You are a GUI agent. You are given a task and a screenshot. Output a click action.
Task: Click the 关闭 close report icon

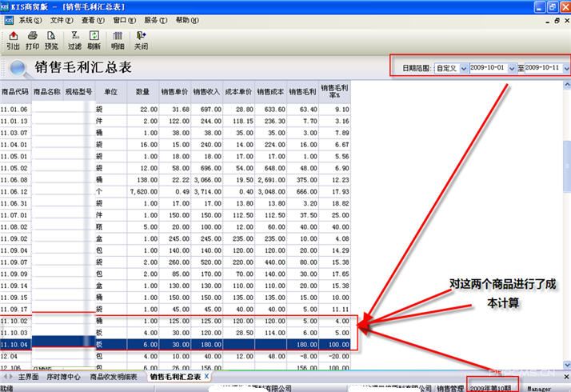141,40
